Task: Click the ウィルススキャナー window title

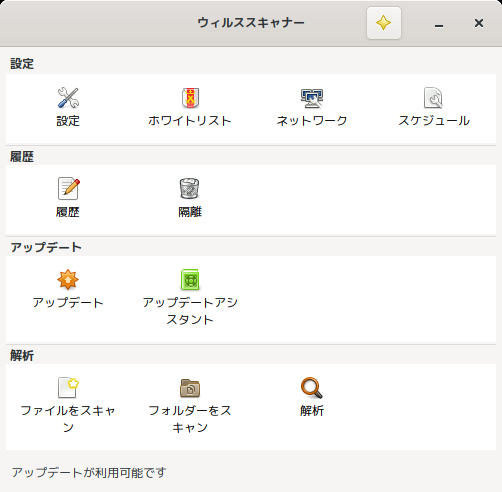Action: point(251,23)
